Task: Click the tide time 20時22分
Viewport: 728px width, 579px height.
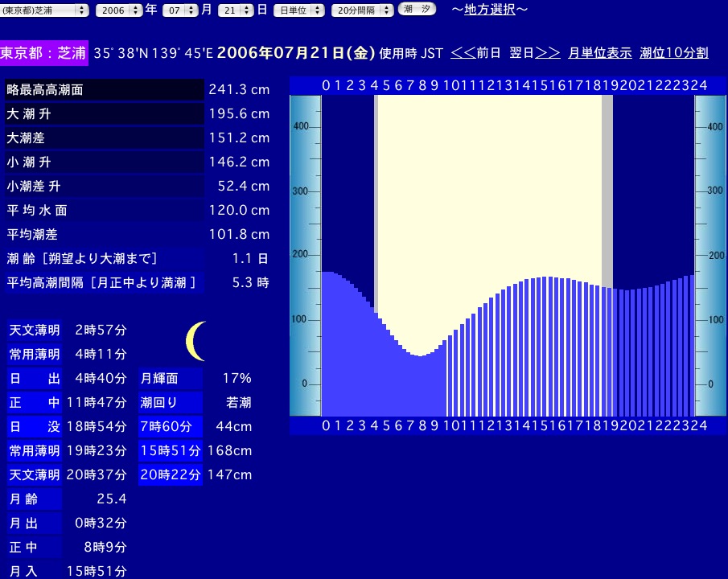Action: pyautogui.click(x=171, y=475)
